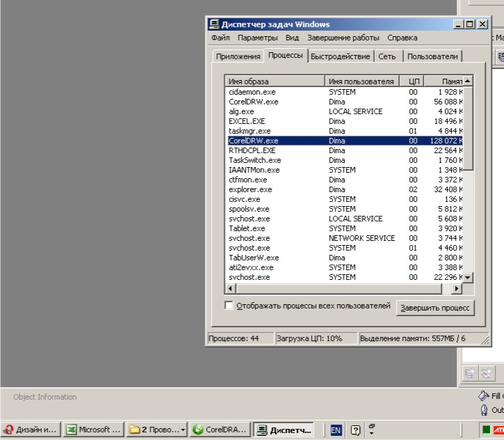
Task: Click the green tray icon next to ATI
Action: (x=487, y=430)
